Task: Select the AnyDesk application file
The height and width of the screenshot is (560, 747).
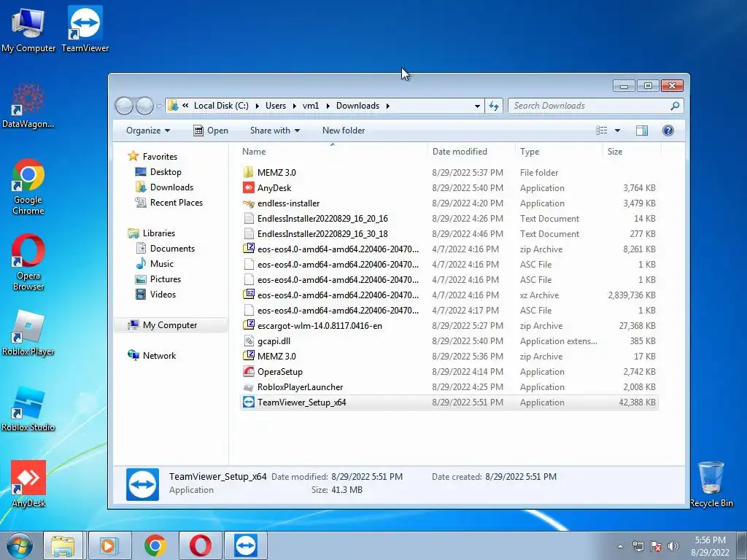Action: 448,187
